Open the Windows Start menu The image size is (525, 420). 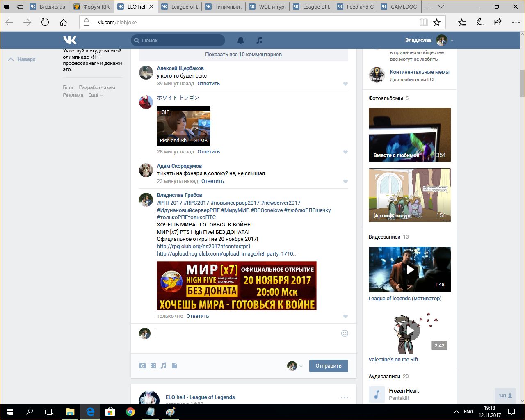click(10, 411)
